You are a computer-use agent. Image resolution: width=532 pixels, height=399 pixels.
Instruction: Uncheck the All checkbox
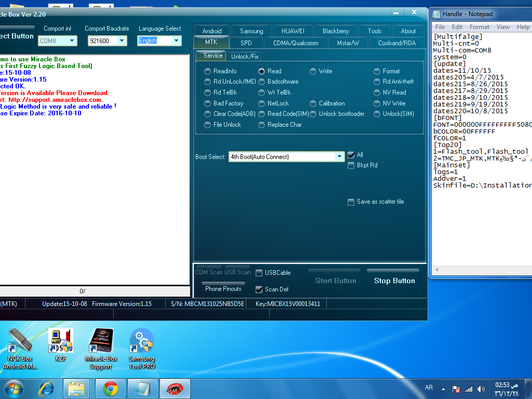point(351,155)
